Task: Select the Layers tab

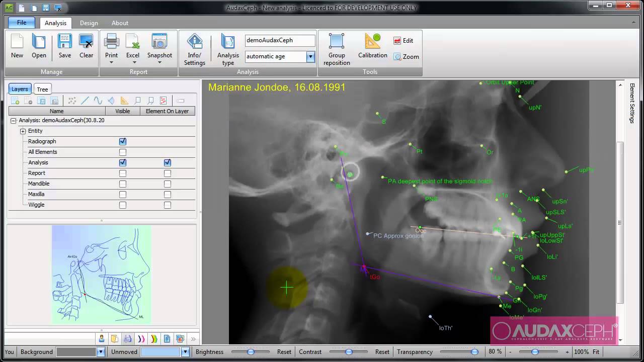Action: (x=20, y=89)
